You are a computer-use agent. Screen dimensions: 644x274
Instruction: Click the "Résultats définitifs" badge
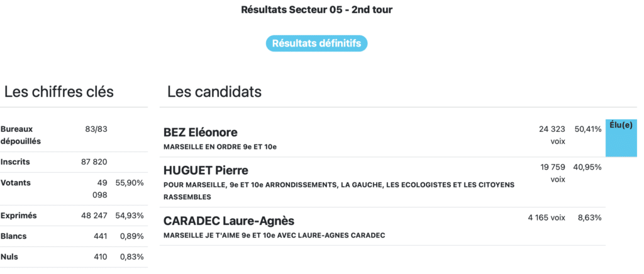tap(316, 43)
